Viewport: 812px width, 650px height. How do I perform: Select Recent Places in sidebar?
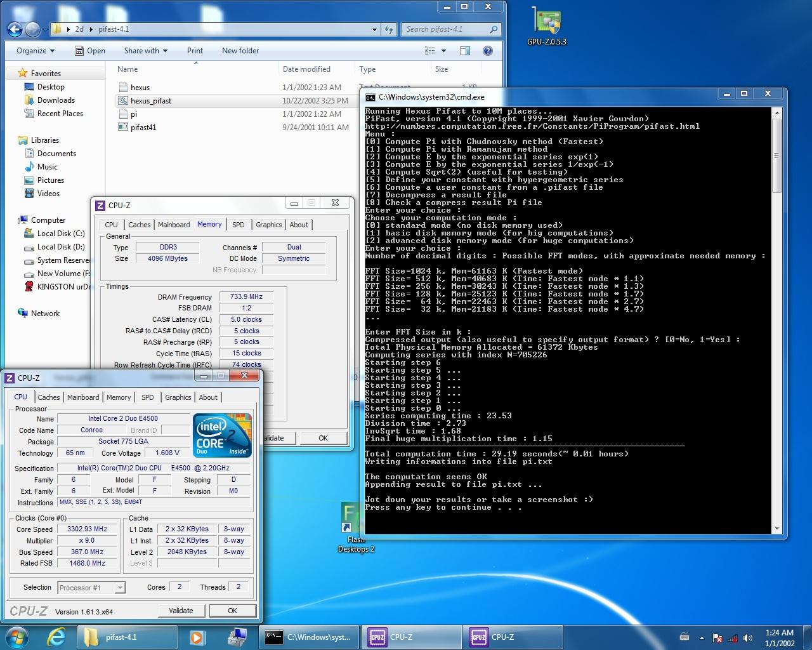pyautogui.click(x=60, y=114)
